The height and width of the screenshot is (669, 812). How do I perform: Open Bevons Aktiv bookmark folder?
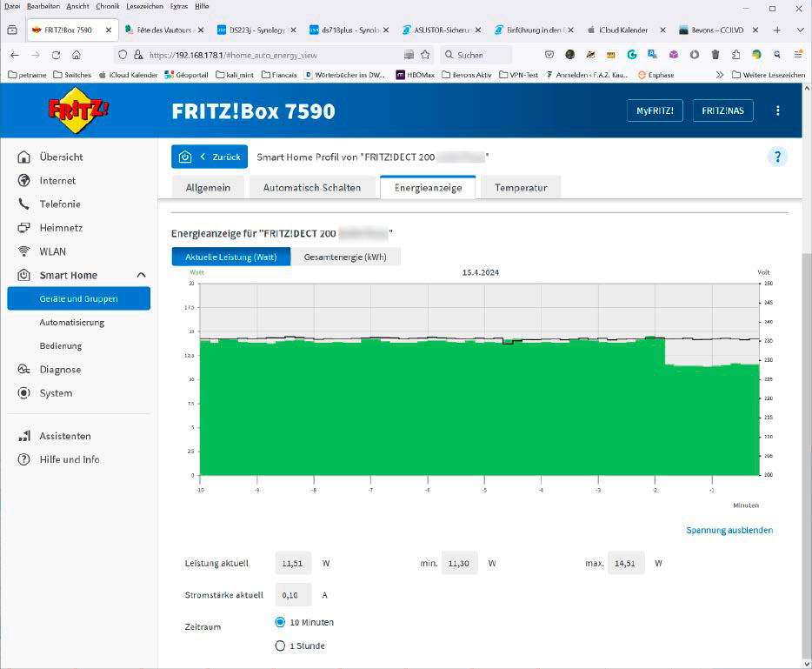click(467, 75)
